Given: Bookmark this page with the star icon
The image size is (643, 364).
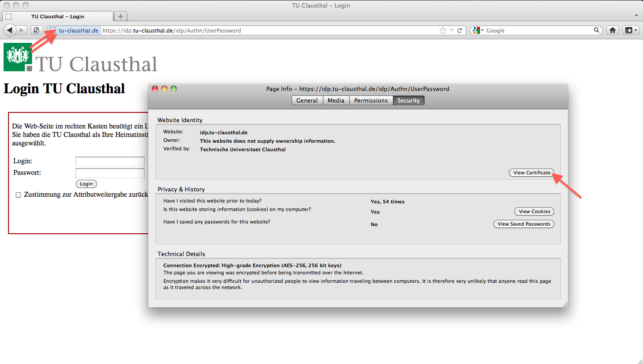Looking at the screenshot, I should coord(443,31).
